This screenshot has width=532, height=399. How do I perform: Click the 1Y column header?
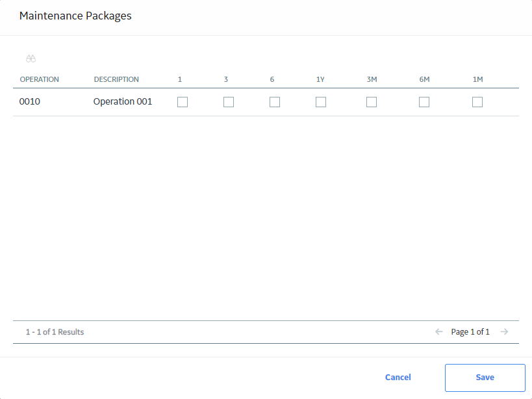pyautogui.click(x=320, y=79)
